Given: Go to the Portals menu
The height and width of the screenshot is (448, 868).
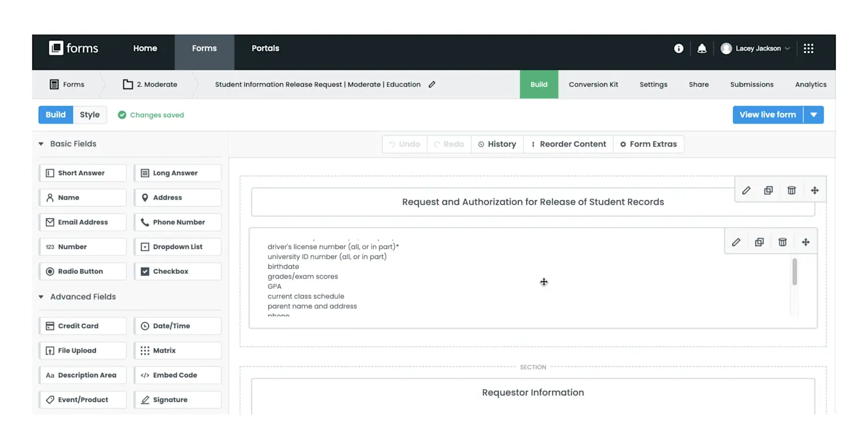Looking at the screenshot, I should [266, 49].
